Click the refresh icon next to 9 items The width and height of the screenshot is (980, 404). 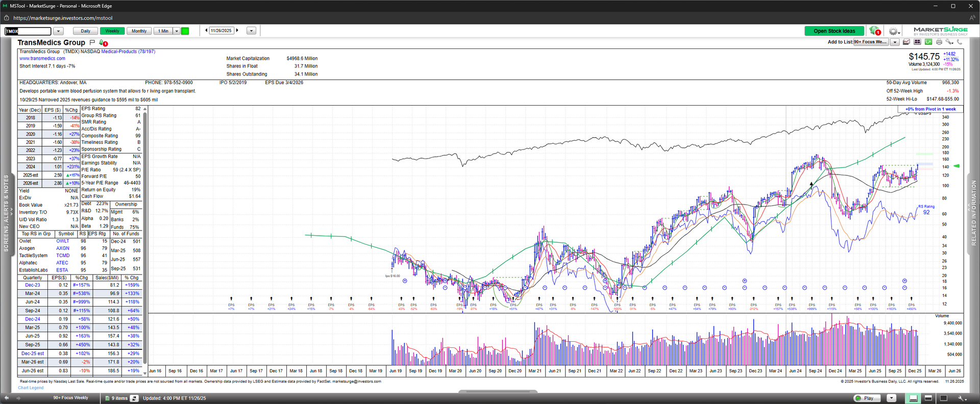click(x=134, y=398)
